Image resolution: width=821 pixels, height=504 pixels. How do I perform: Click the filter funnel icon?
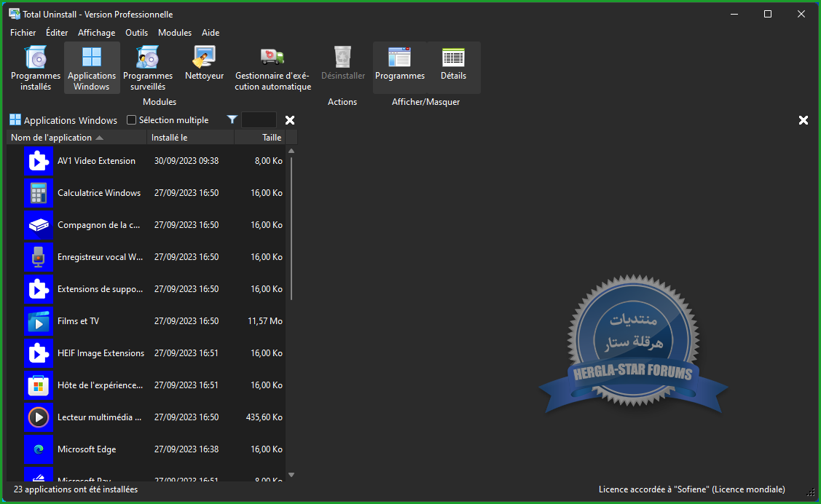(x=232, y=120)
